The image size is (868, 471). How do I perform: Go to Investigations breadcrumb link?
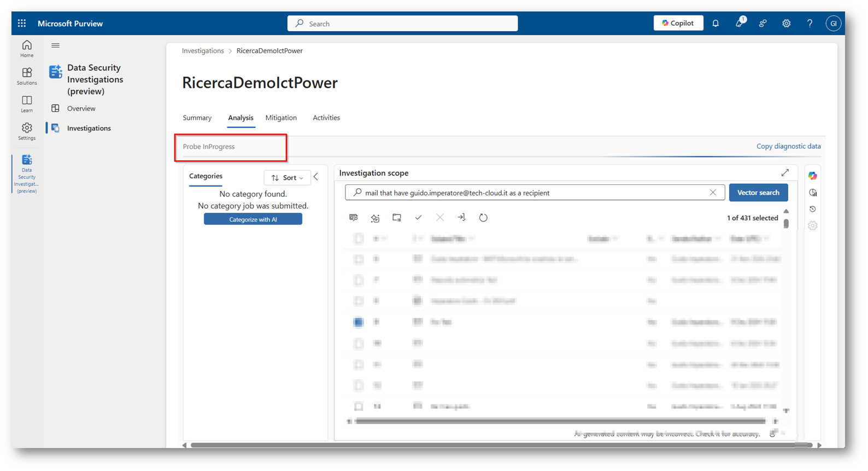203,51
